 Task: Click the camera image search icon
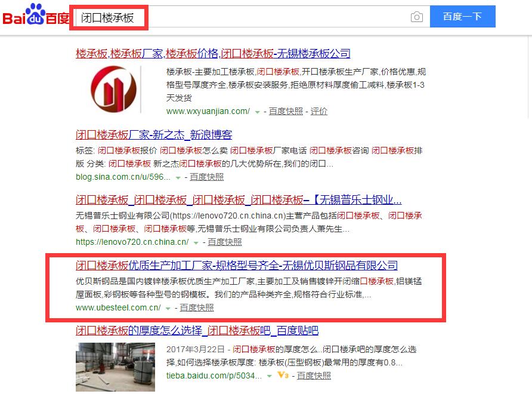[x=417, y=17]
